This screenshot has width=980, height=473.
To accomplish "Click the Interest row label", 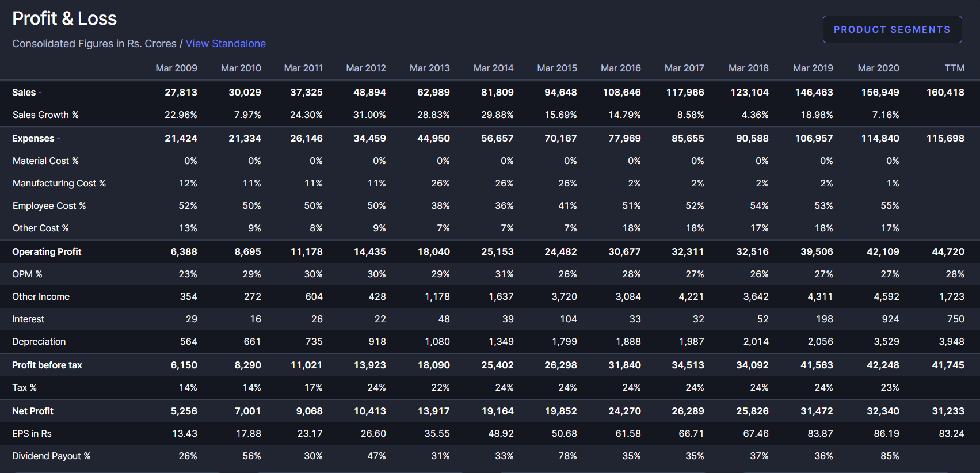I will [x=28, y=319].
